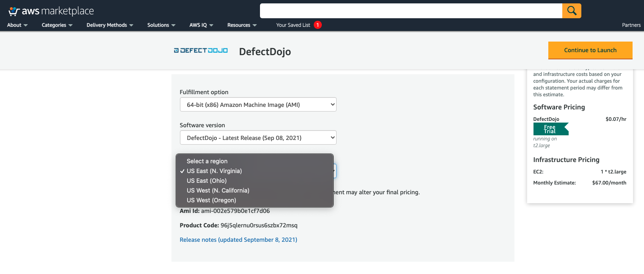
Task: Click the red notification badge on Your Saved List
Action: (x=318, y=25)
